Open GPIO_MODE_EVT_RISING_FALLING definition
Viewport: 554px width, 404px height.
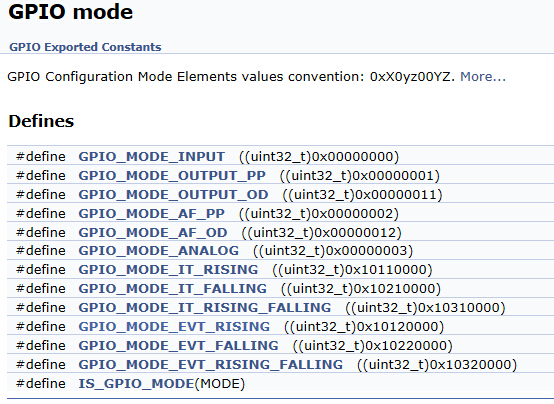211,364
